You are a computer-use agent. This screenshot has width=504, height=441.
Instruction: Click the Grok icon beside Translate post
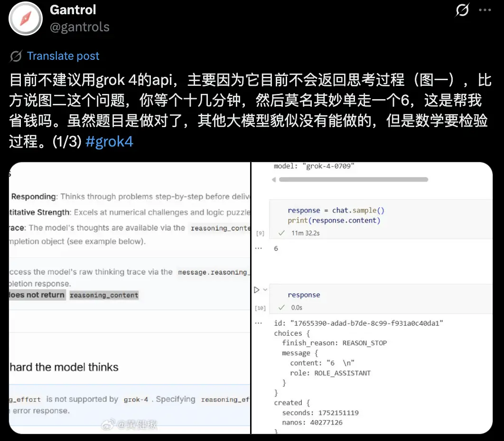point(16,56)
